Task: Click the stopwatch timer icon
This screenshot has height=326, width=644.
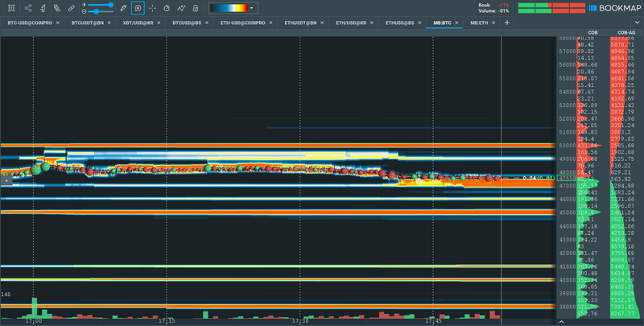Action: pyautogui.click(x=167, y=8)
